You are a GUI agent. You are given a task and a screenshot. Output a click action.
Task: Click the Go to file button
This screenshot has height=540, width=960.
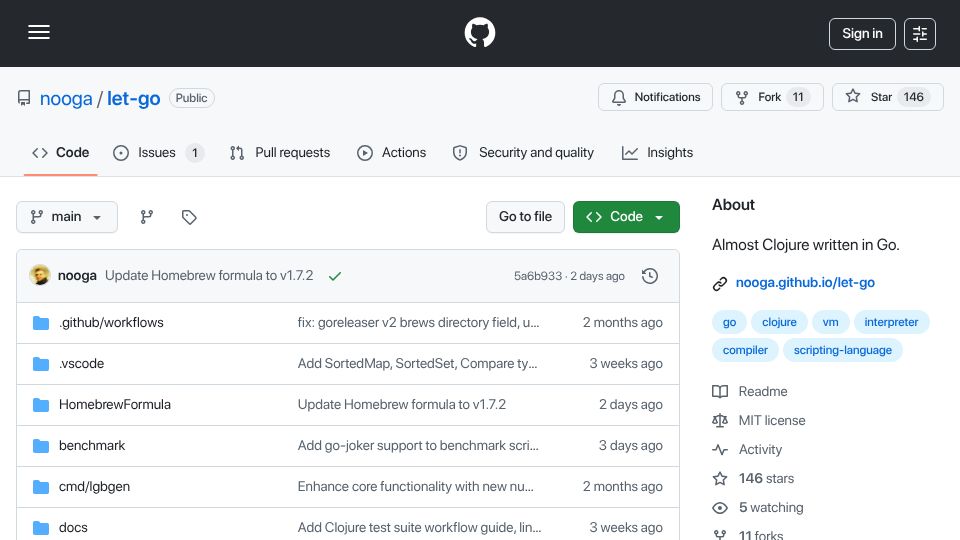coord(525,217)
